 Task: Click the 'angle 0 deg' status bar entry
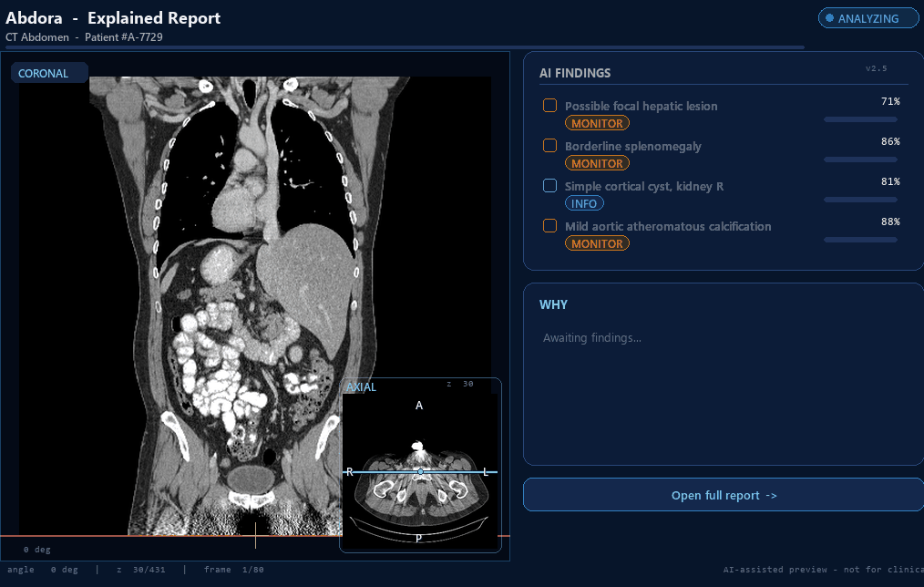click(x=43, y=570)
